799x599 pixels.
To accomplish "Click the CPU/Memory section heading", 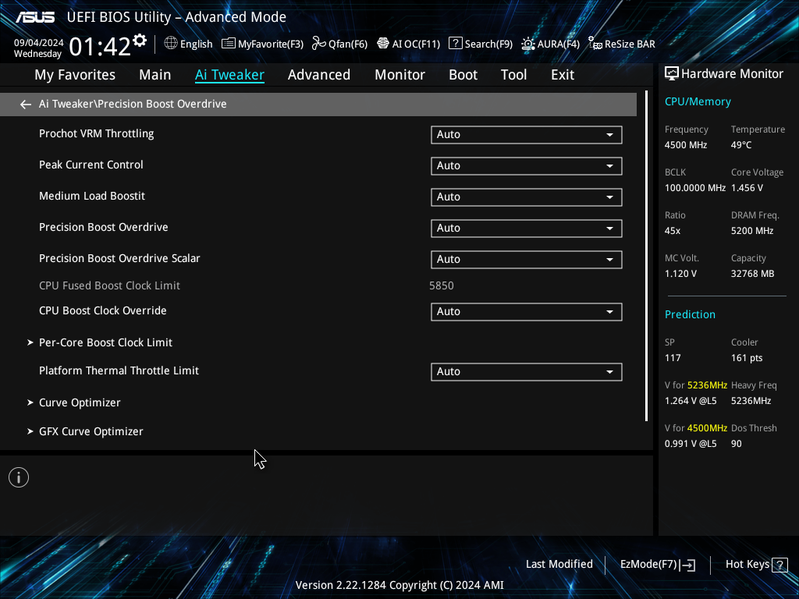I will pos(698,102).
